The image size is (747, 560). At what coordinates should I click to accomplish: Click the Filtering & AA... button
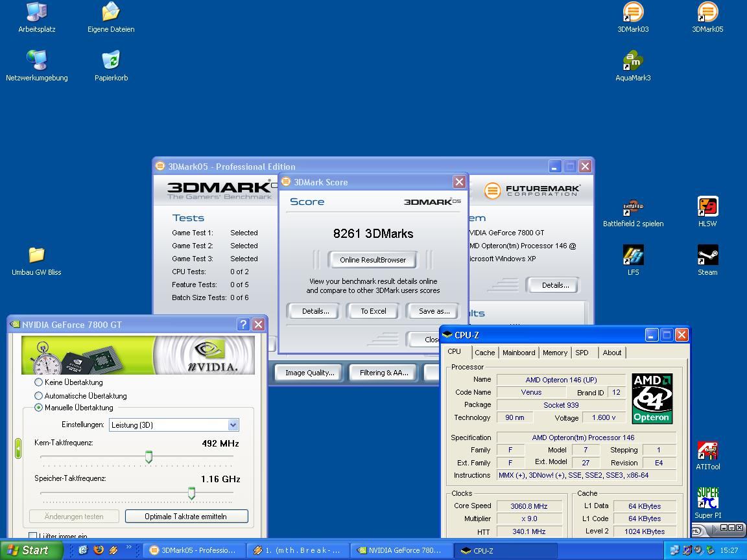384,373
